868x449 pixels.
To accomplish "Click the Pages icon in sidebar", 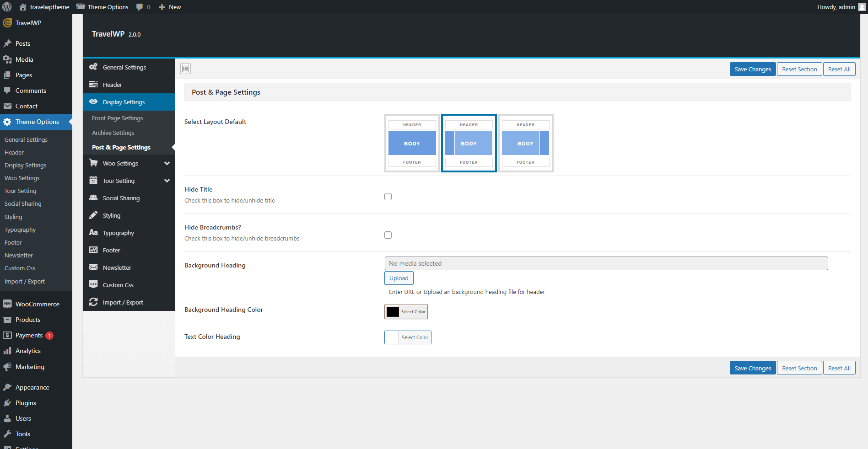I will tap(7, 75).
